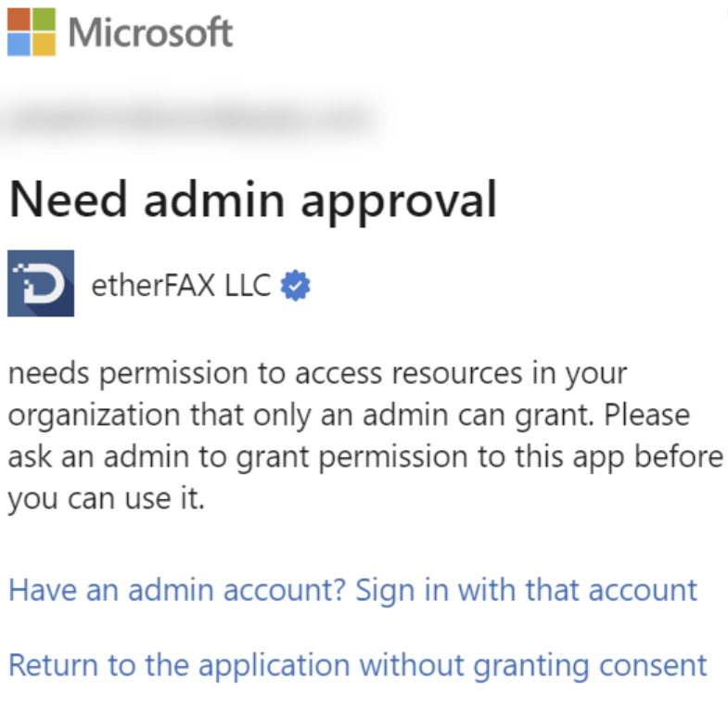Screen dimensions: 728x705
Task: Click the "you can use it." line
Action: click(x=105, y=499)
